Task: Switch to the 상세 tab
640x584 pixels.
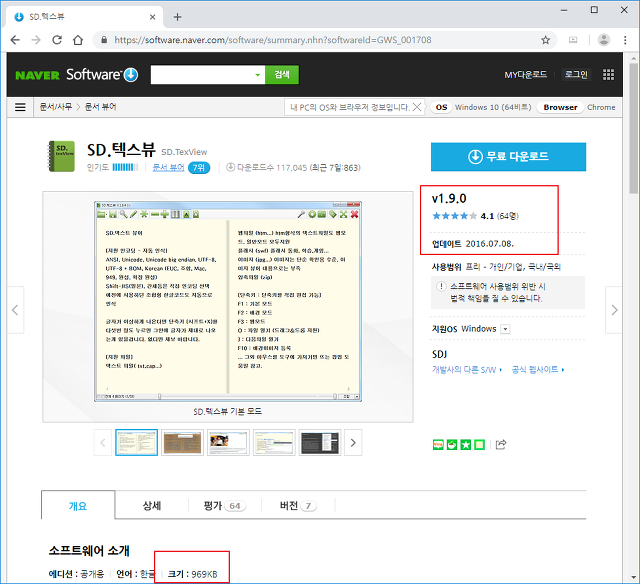Action: (152, 506)
